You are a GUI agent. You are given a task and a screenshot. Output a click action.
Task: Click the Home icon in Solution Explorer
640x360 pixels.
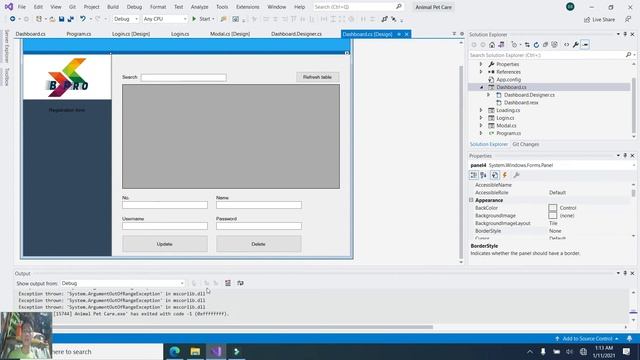click(x=492, y=45)
